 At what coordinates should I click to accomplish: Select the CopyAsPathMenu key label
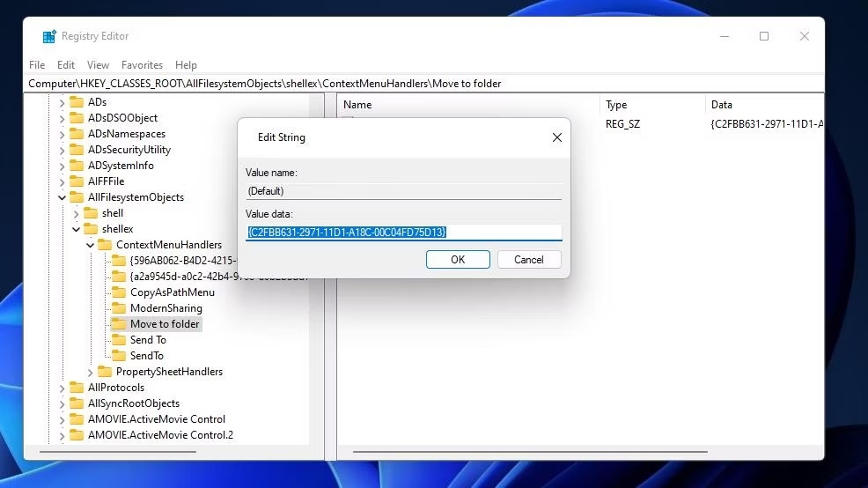(173, 292)
